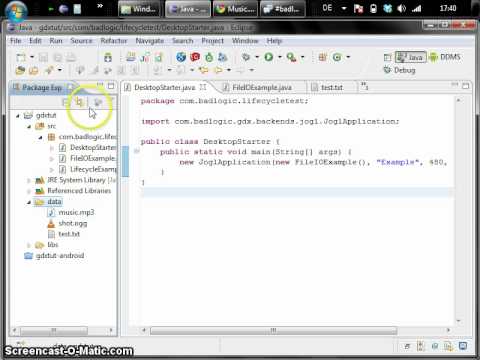Minimize the Package Explorer view

tap(100, 86)
